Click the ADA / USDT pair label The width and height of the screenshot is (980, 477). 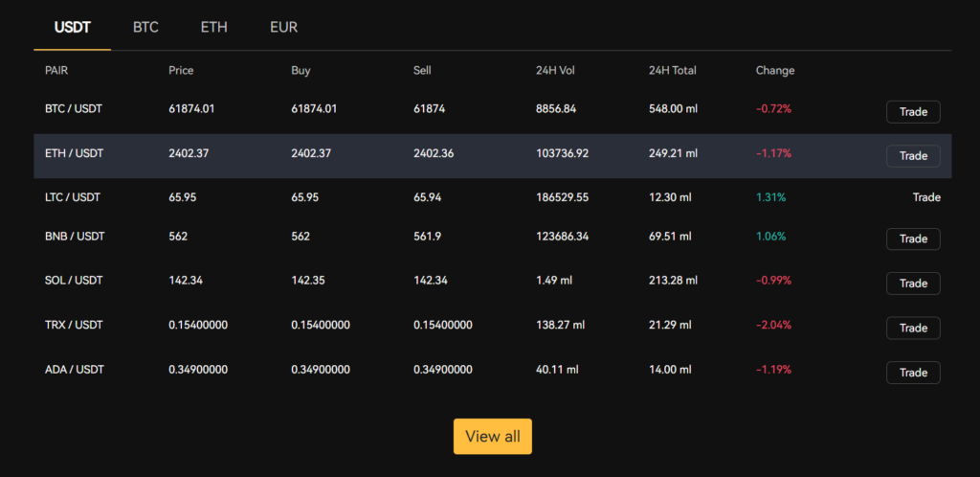click(x=74, y=370)
